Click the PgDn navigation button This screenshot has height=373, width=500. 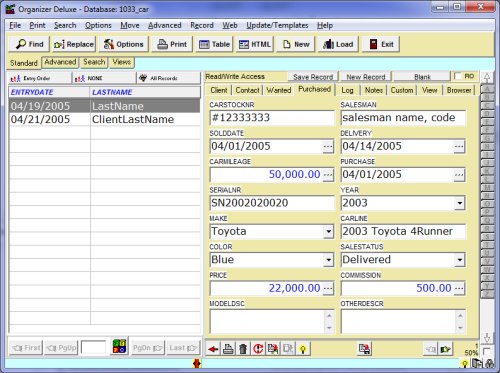148,348
